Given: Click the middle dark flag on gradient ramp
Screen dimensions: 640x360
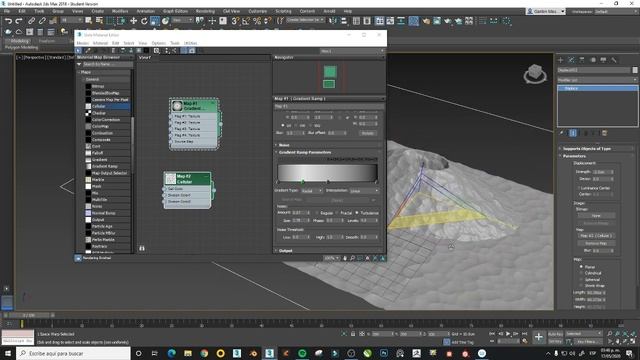Looking at the screenshot, I should 328,181.
